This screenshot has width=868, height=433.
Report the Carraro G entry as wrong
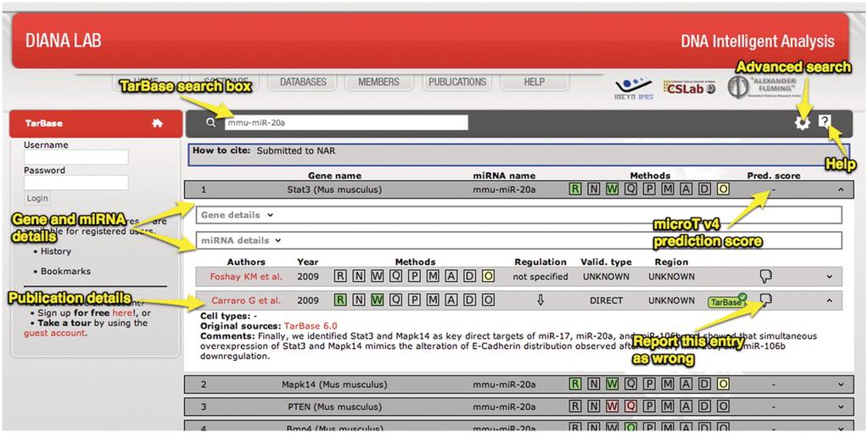[x=766, y=300]
